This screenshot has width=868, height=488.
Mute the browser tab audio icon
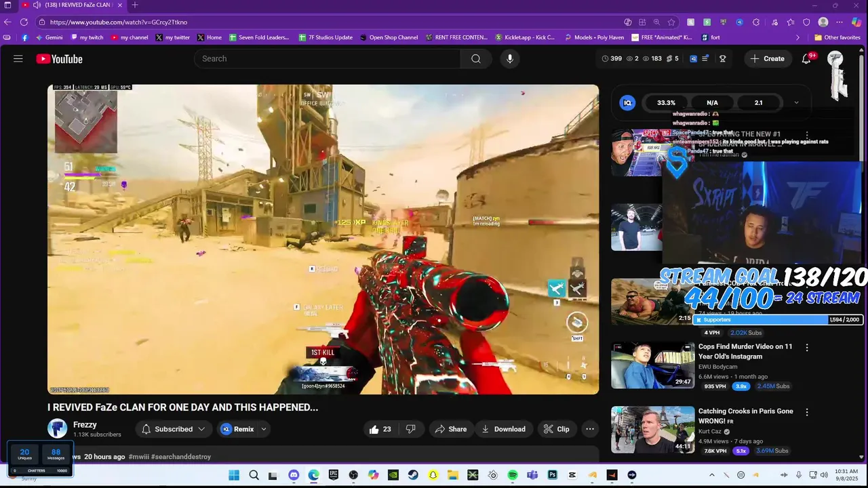click(x=36, y=5)
